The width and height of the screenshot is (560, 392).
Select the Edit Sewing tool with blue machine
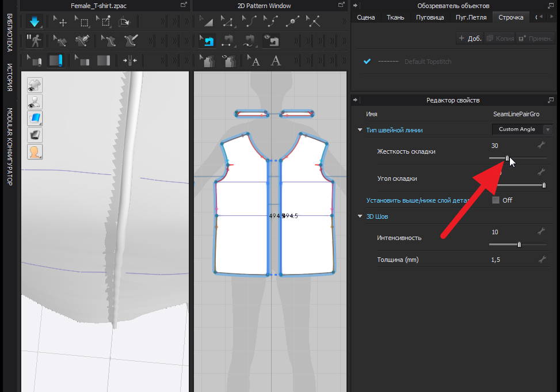tap(207, 41)
